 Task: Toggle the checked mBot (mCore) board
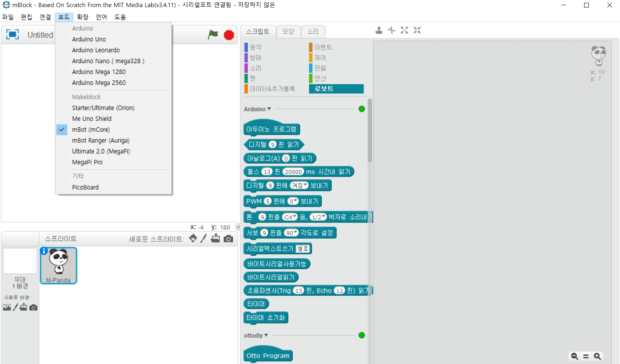coord(91,129)
